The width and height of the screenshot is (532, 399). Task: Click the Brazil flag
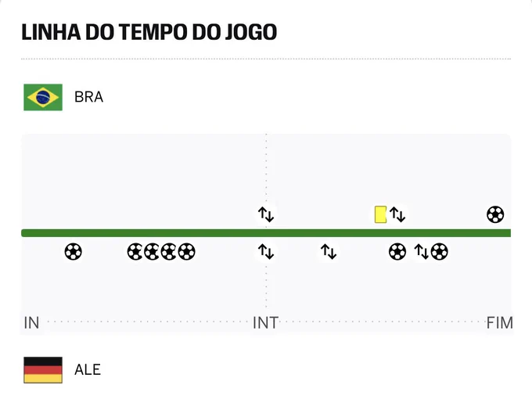[x=43, y=97]
